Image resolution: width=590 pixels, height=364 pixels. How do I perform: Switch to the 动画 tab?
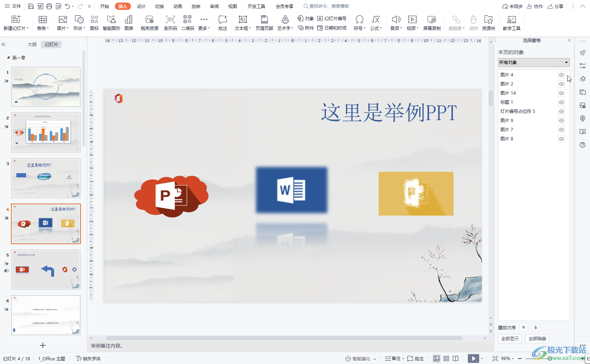click(x=178, y=6)
